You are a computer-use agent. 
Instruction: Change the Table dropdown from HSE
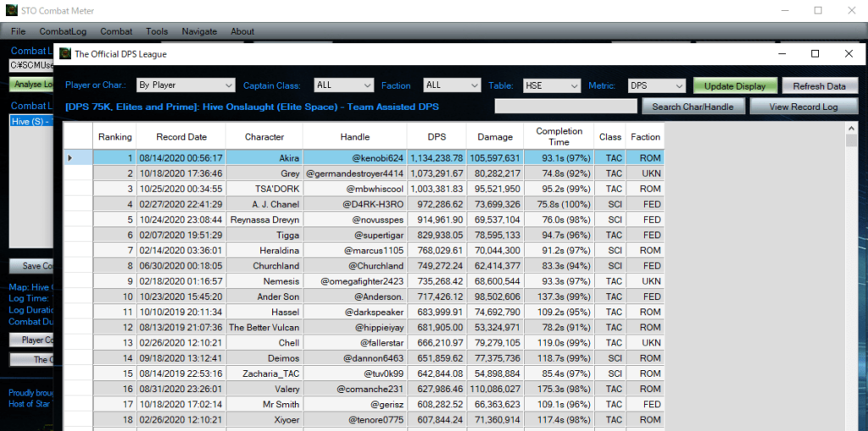tap(551, 86)
